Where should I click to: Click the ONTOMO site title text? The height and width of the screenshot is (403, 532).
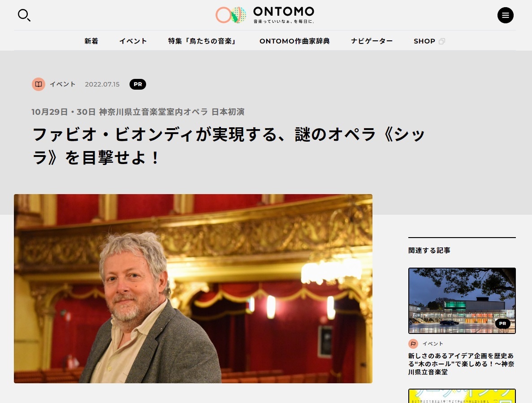[x=284, y=12]
